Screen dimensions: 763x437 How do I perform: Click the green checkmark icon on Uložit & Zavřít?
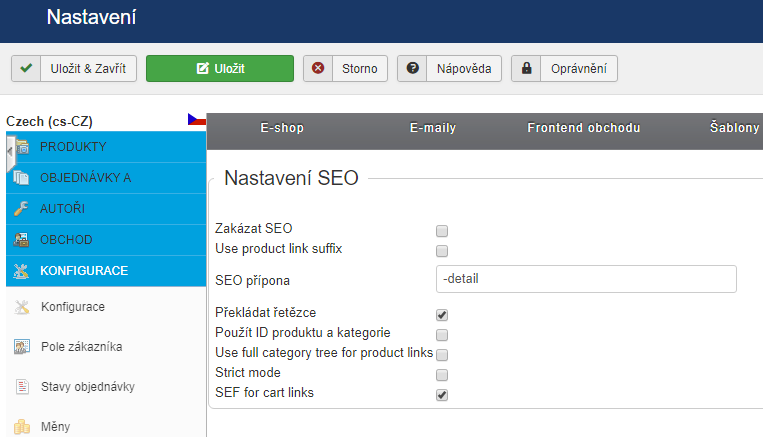pos(26,68)
